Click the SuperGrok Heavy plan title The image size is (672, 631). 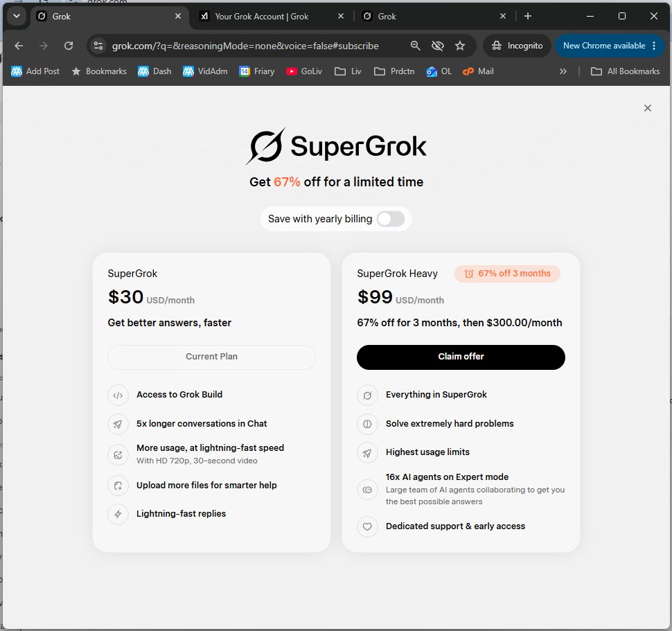(x=397, y=274)
